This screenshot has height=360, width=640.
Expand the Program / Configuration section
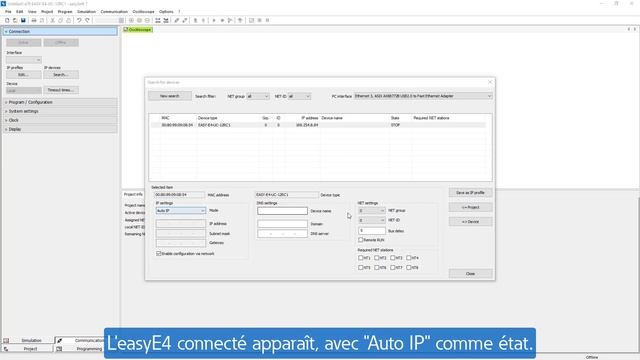[x=60, y=102]
